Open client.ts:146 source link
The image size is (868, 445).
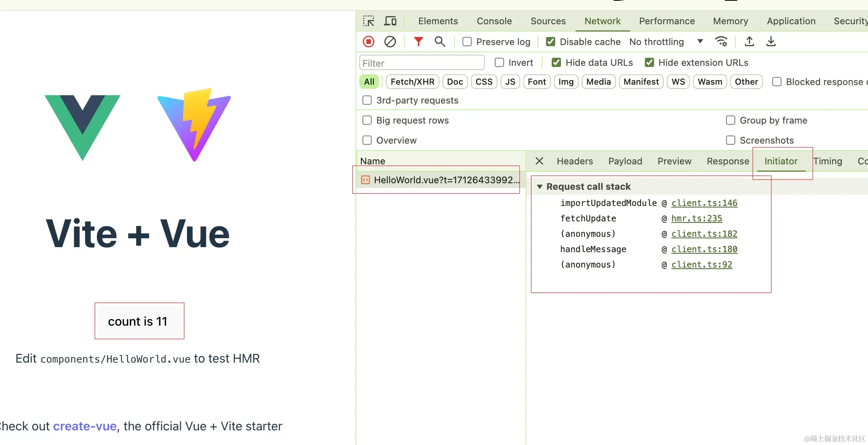pyautogui.click(x=704, y=203)
